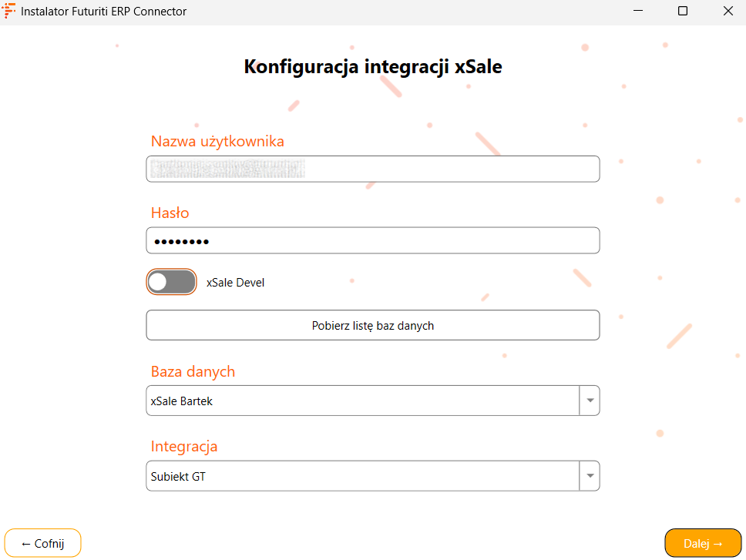Proceed with the Dalej button
746x560 pixels.
pyautogui.click(x=703, y=543)
